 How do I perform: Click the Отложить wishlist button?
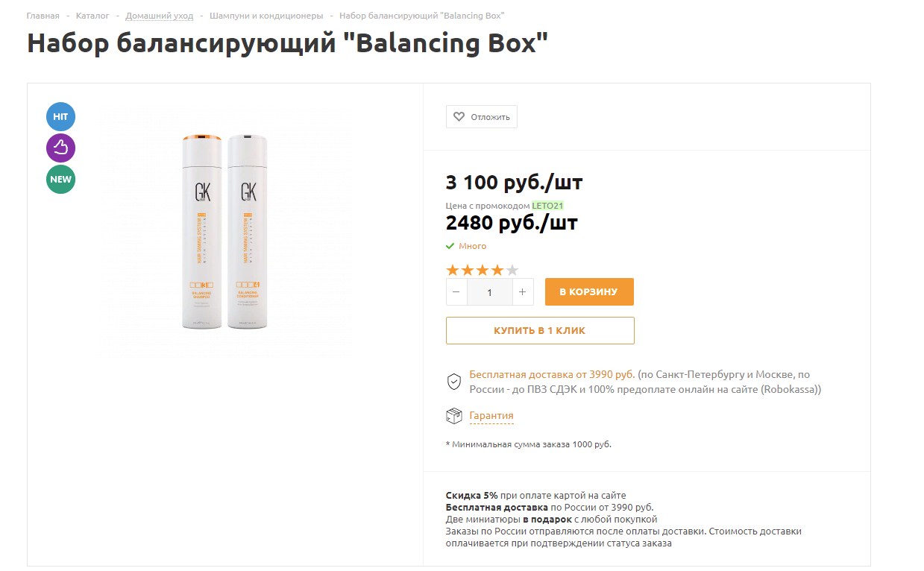pyautogui.click(x=482, y=117)
